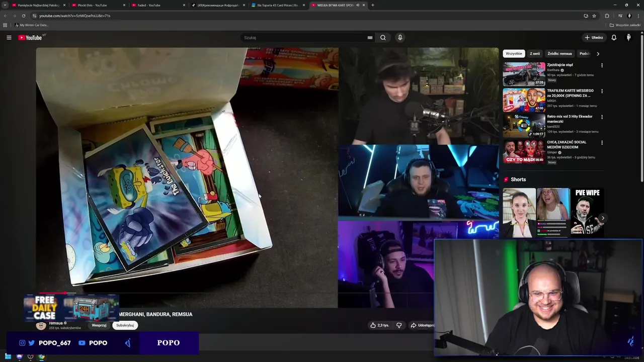This screenshot has width=644, height=362.
Task: Open the YouTube guide hamburger menu
Action: [9, 38]
